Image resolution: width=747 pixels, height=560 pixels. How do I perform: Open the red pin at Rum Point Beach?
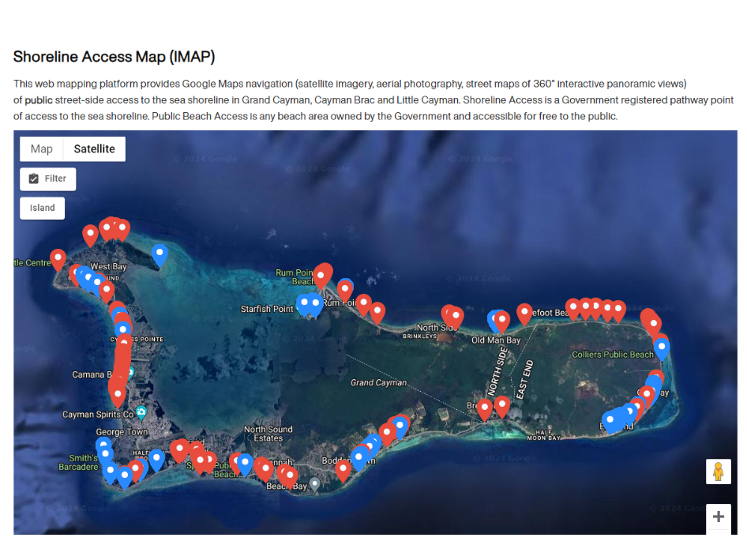coord(322,278)
